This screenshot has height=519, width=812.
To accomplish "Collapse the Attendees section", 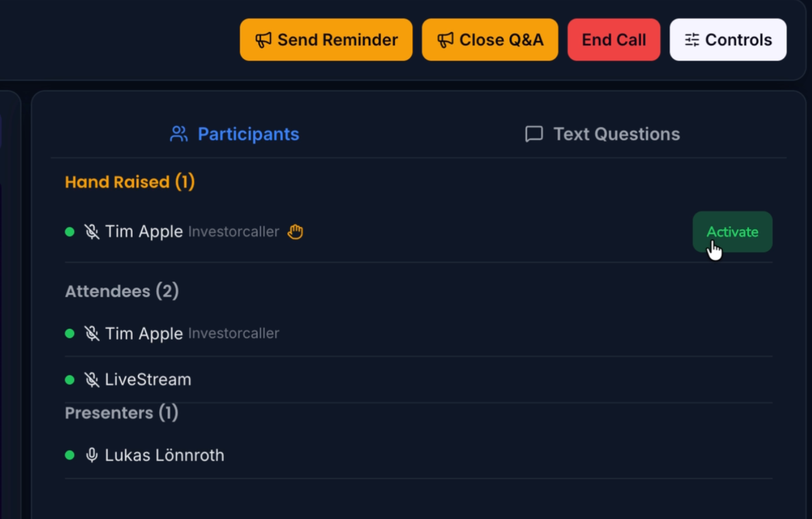I will click(122, 291).
